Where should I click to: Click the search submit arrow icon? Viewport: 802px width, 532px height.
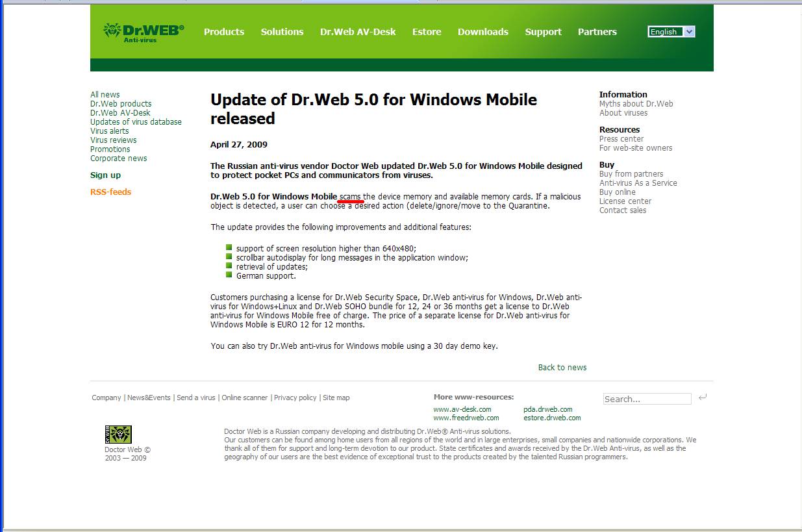pos(703,398)
